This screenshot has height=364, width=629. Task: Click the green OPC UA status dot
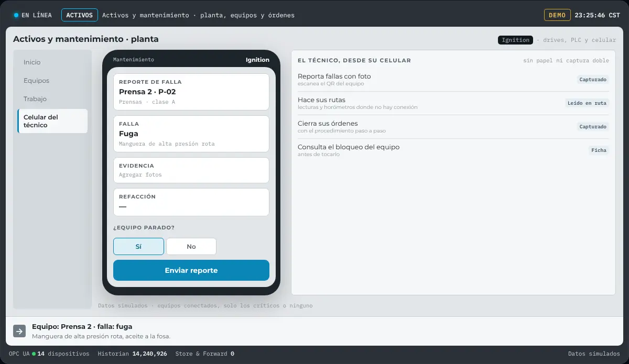click(x=34, y=354)
